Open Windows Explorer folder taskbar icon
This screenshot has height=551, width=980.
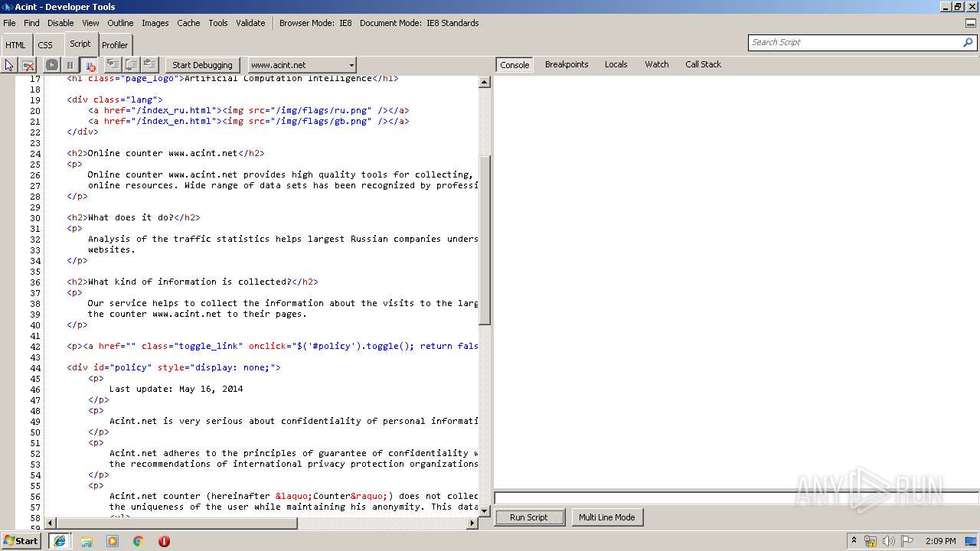point(87,541)
